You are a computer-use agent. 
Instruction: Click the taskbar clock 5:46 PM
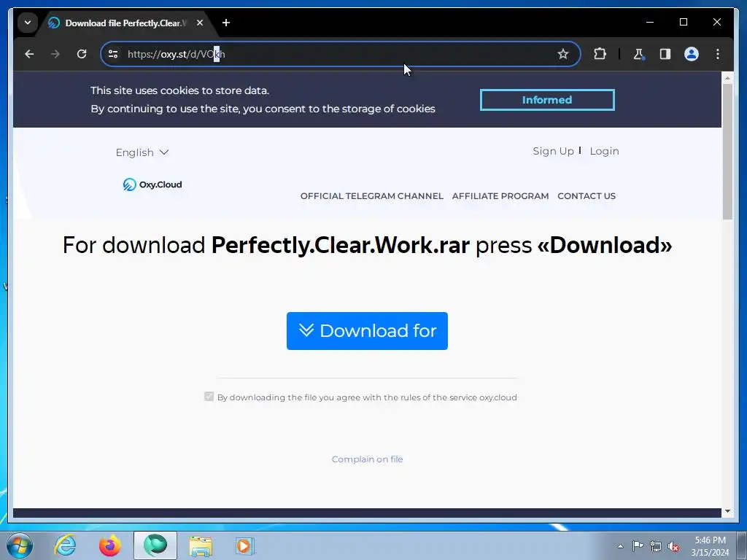[x=710, y=546]
